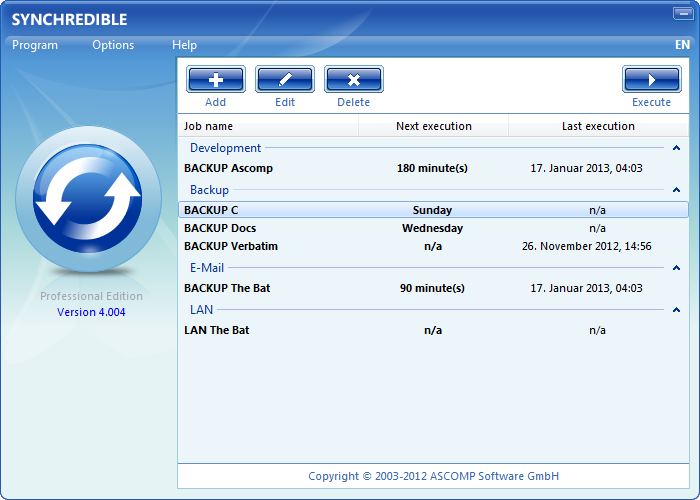This screenshot has height=500, width=700.
Task: Collapse the Backup group
Action: click(x=677, y=190)
